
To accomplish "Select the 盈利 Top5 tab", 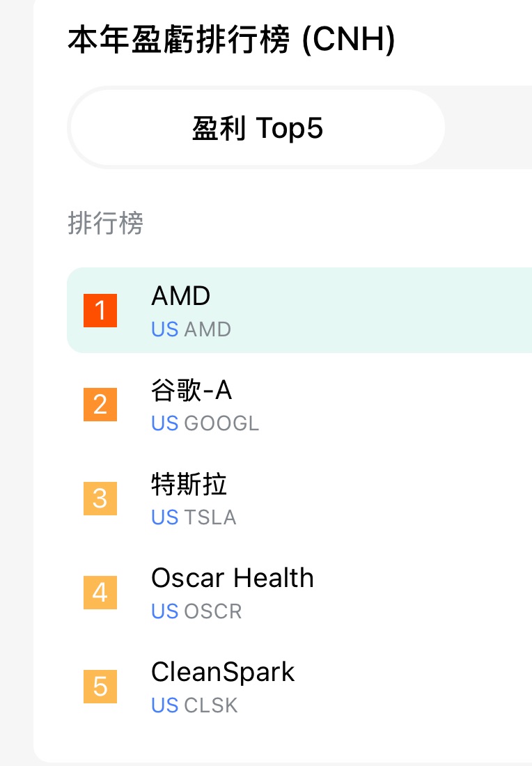I will [x=257, y=128].
